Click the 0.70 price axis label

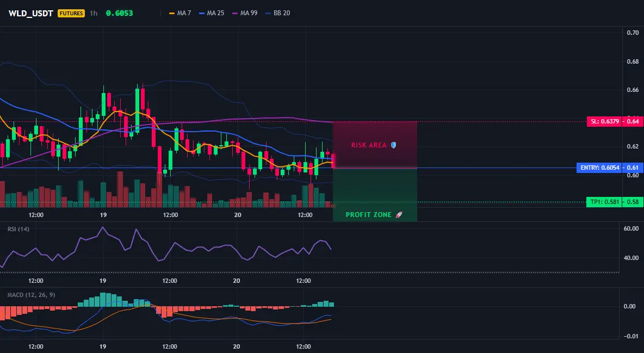click(x=633, y=33)
